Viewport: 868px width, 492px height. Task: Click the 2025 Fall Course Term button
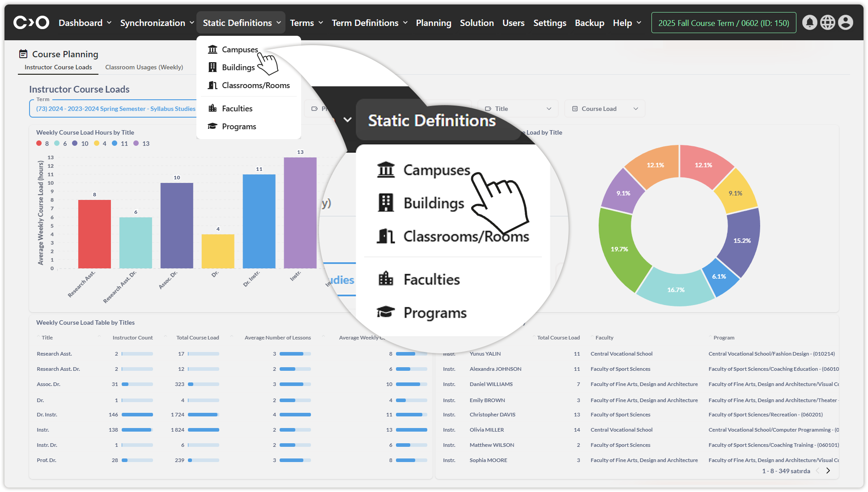click(723, 23)
